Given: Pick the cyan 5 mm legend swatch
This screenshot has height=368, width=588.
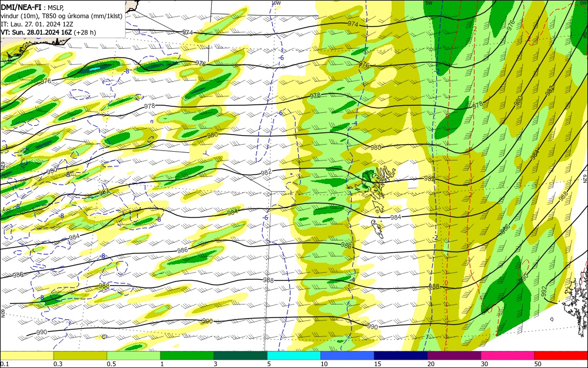Looking at the screenshot, I should pyautogui.click(x=294, y=356).
